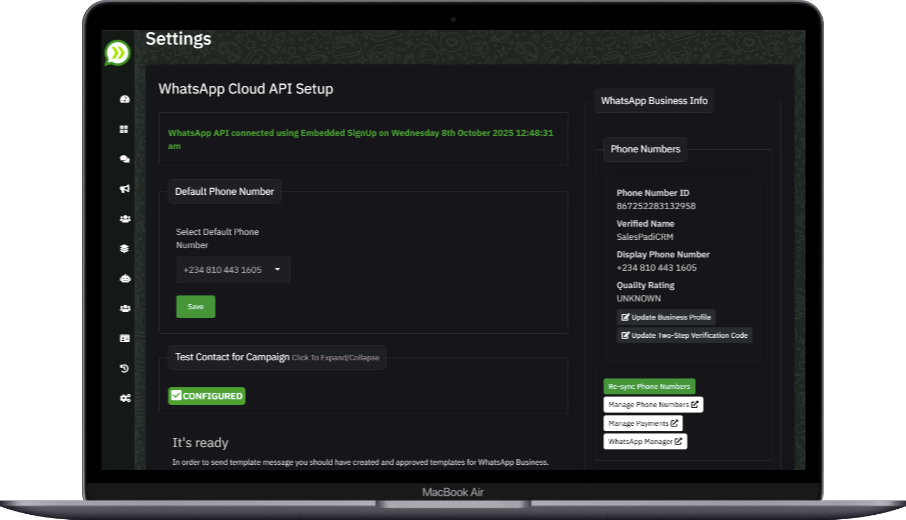Image resolution: width=906 pixels, height=520 pixels.
Task: Open the default phone number dropdown
Action: pyautogui.click(x=233, y=270)
